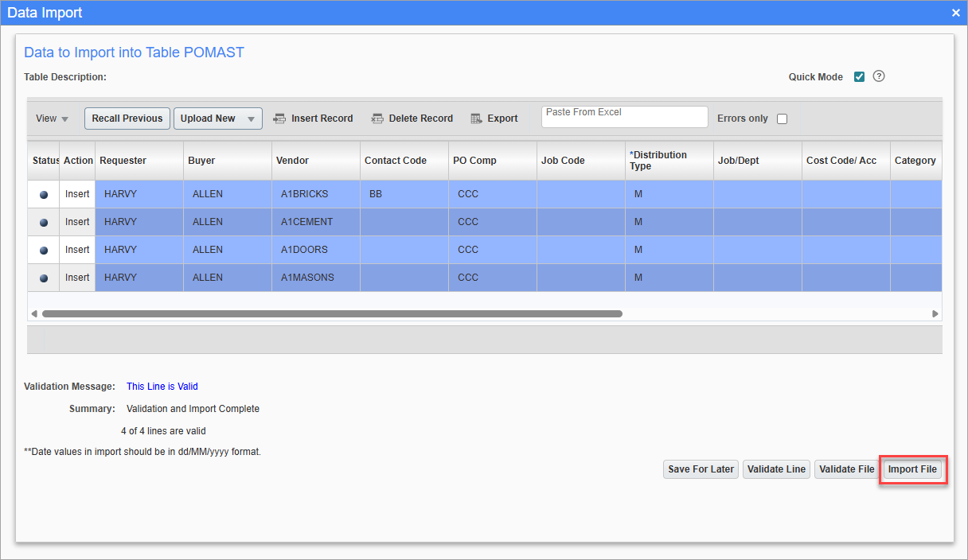
Task: Open the This Line is Valid link
Action: tap(162, 386)
